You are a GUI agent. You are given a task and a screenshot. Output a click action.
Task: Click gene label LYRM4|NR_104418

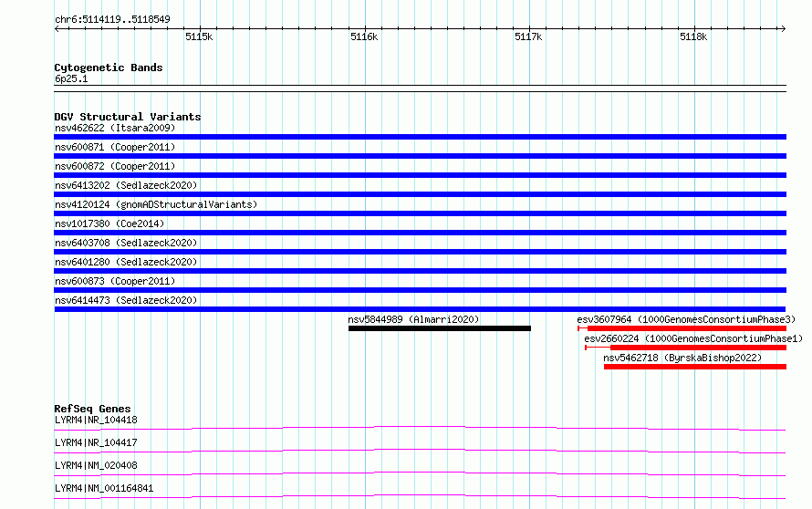click(96, 420)
